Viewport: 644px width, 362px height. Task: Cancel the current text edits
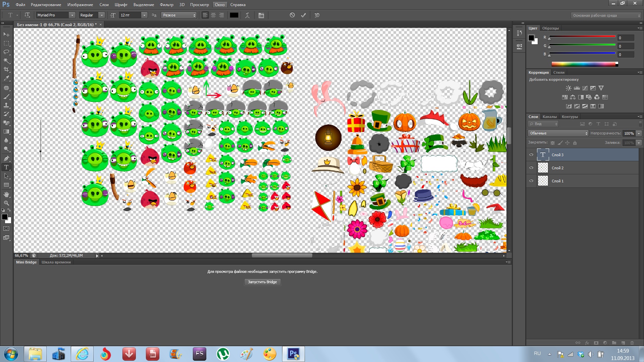pos(292,15)
